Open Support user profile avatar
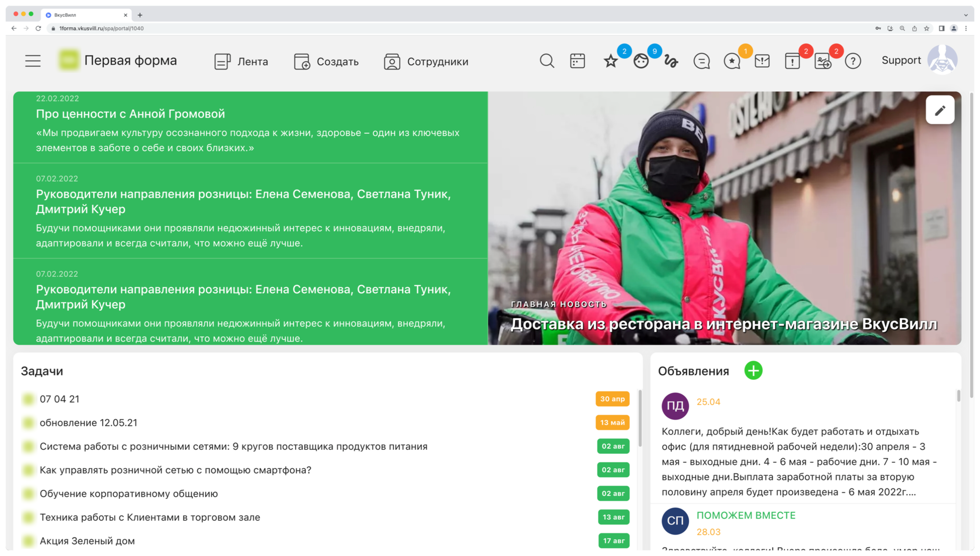This screenshot has width=980, height=556. pyautogui.click(x=942, y=60)
